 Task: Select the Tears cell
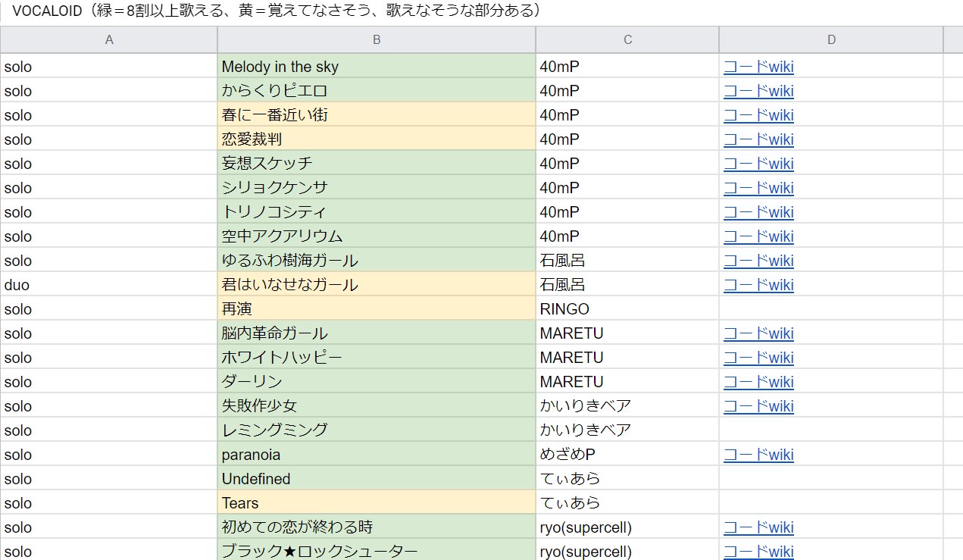tap(377, 502)
